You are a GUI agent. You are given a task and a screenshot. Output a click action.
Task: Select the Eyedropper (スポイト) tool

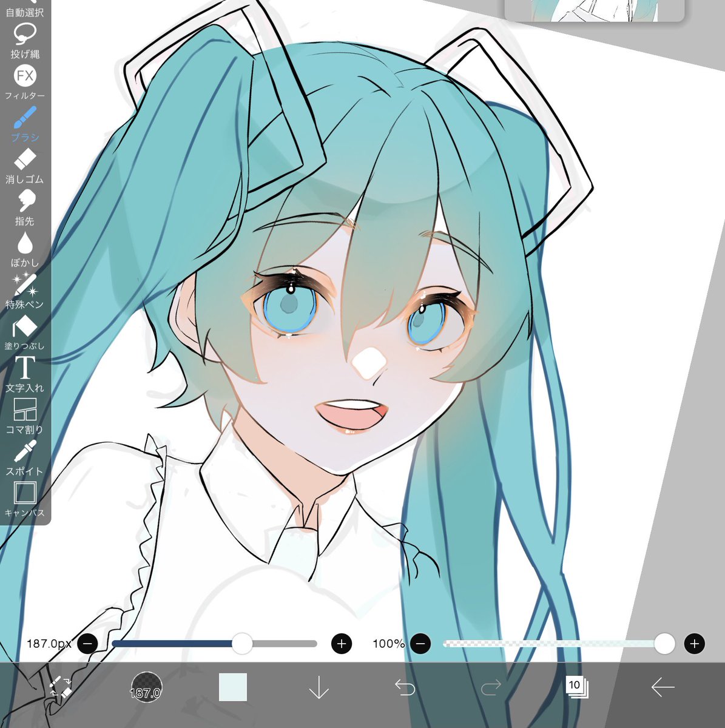point(25,458)
